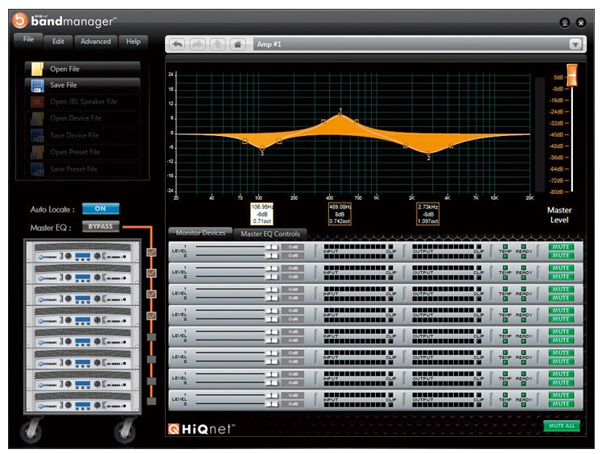Click the folder icon beside Open File
Viewport: 600px width, 454px height.
pos(37,69)
